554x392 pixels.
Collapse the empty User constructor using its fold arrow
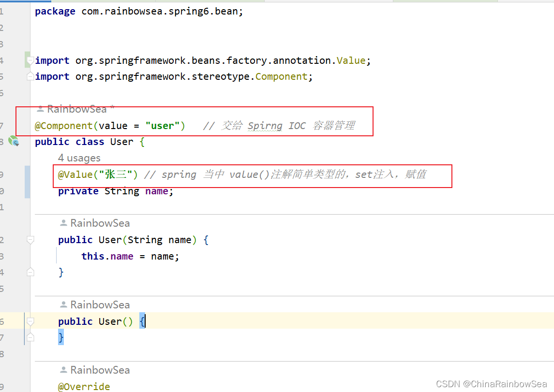click(x=30, y=320)
